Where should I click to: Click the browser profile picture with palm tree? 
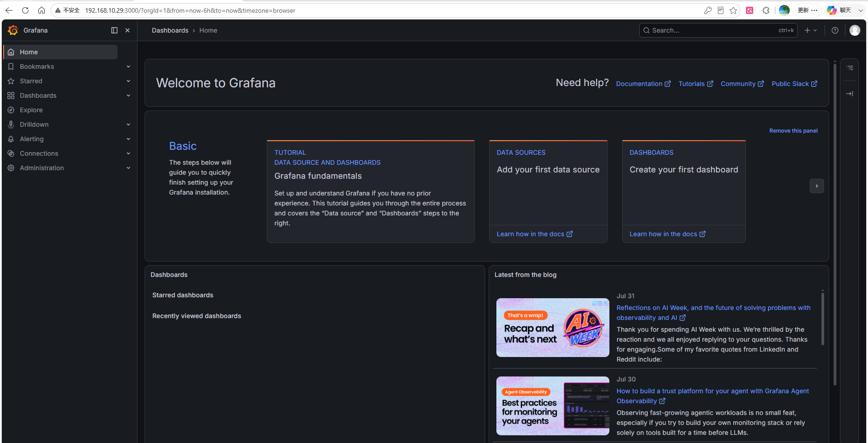tap(784, 10)
